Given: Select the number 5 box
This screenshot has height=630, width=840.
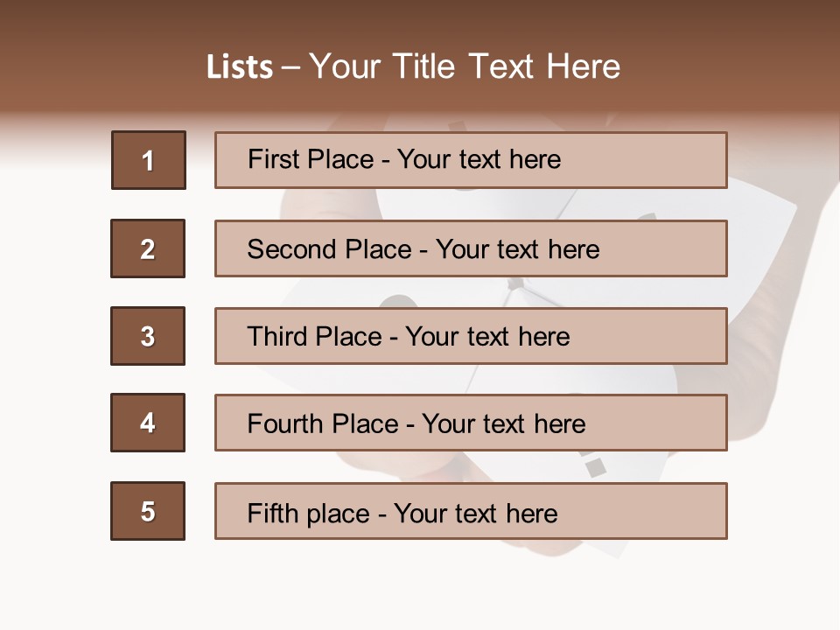Looking at the screenshot, I should tap(148, 511).
